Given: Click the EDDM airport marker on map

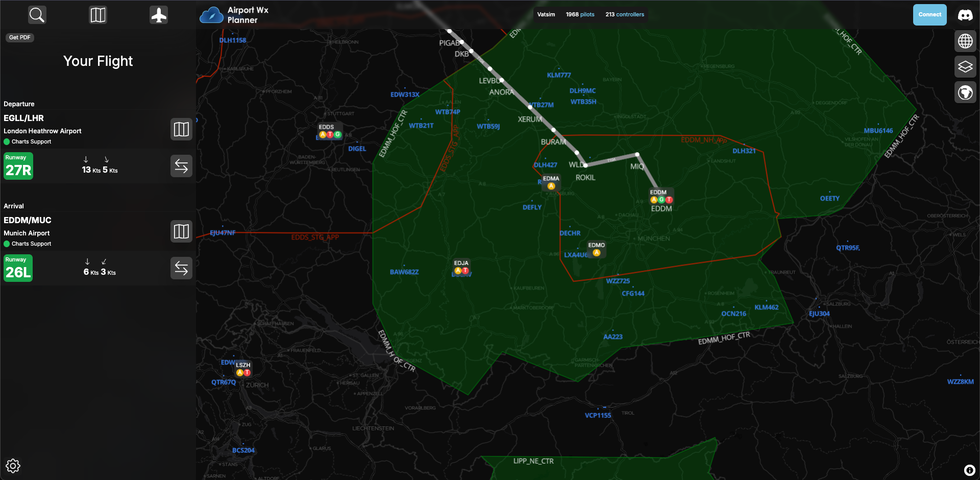Looking at the screenshot, I should 661,196.
